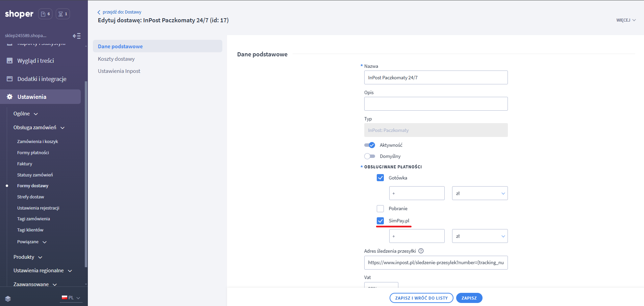Viewport: 644px width, 306px height.
Task: Open Formy dostawy settings
Action: (33, 186)
